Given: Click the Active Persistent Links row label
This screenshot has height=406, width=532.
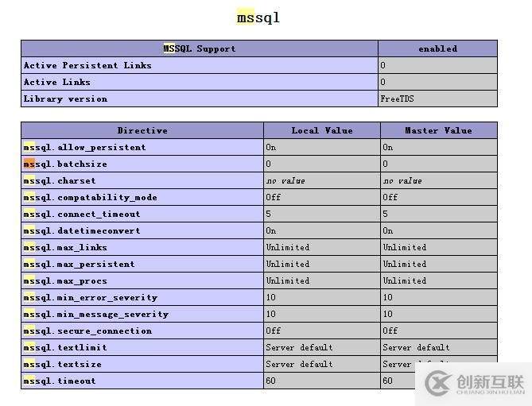Looking at the screenshot, I should 87,65.
